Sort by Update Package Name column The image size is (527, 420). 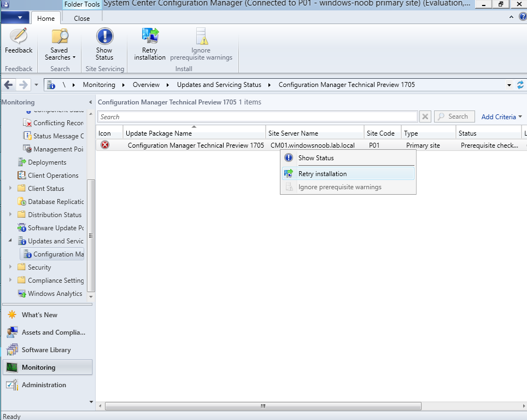click(x=194, y=133)
